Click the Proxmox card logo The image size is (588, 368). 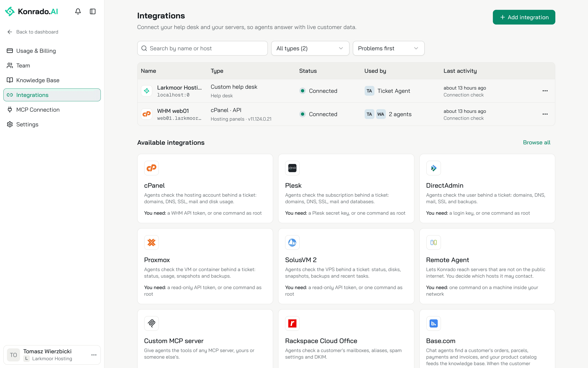pos(151,242)
